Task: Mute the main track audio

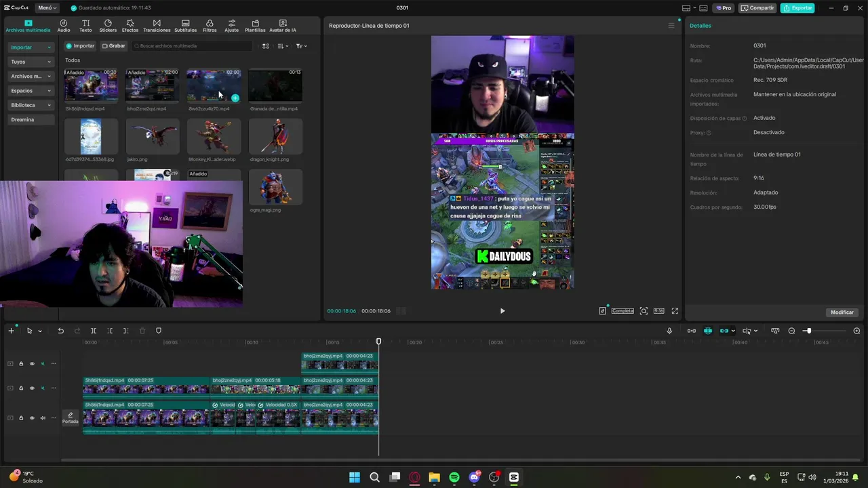Action: (x=42, y=418)
